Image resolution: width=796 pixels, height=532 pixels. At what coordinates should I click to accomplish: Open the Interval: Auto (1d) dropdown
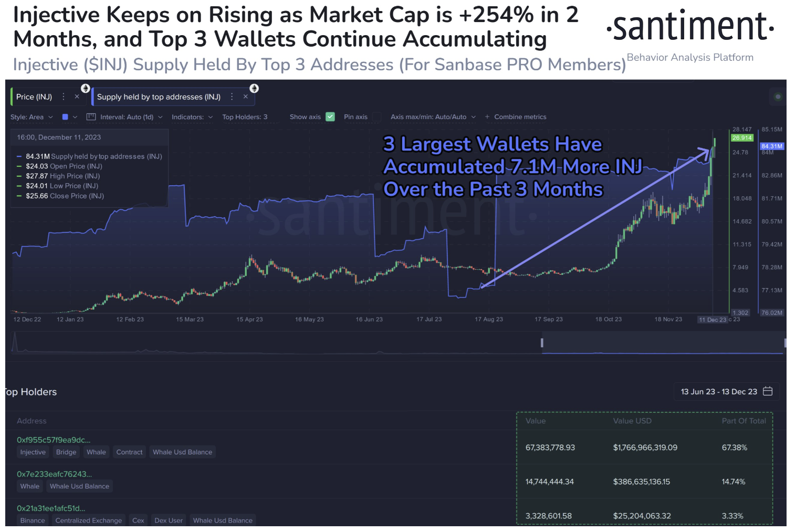click(x=131, y=117)
